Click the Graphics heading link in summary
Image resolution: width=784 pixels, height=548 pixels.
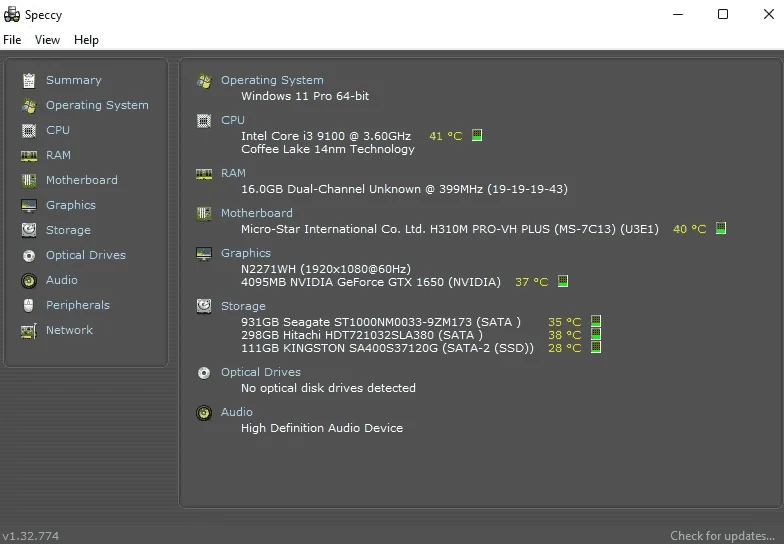246,253
